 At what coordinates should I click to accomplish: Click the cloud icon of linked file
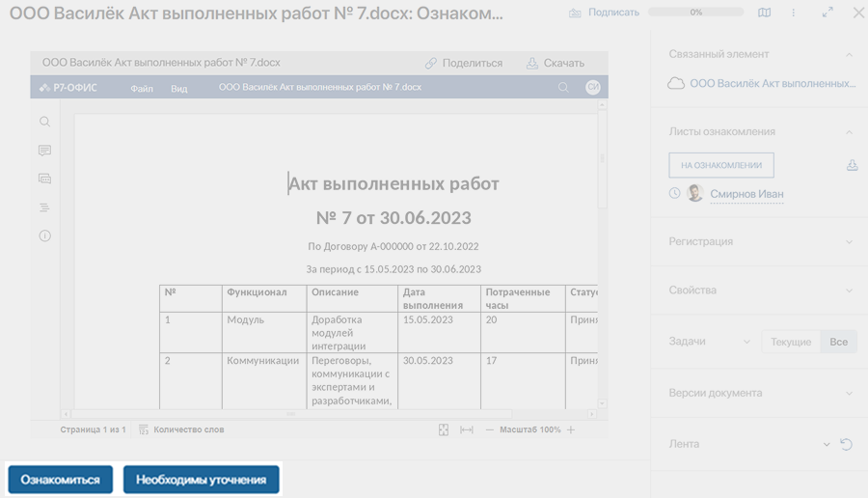coord(676,84)
